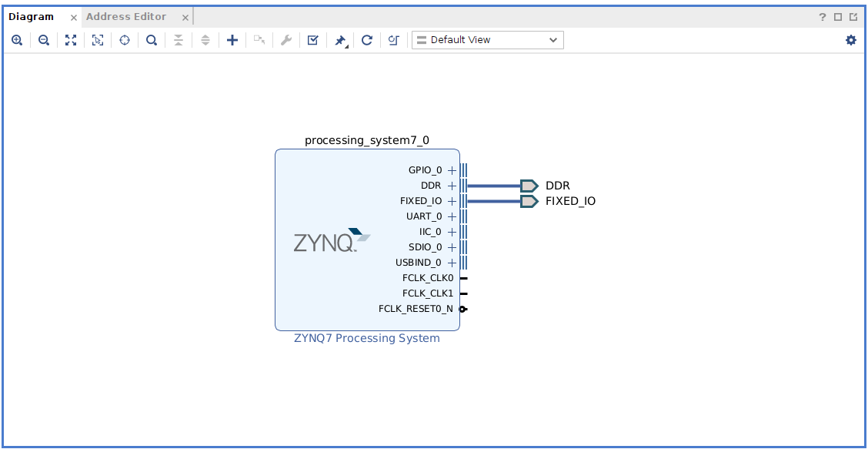Activate the Select Area tool icon

98,40
